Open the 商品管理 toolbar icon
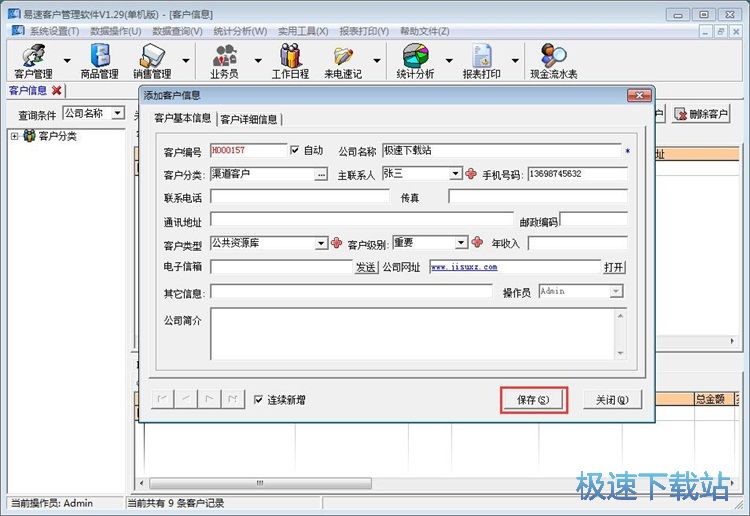The width and height of the screenshot is (750, 516). pos(99,61)
